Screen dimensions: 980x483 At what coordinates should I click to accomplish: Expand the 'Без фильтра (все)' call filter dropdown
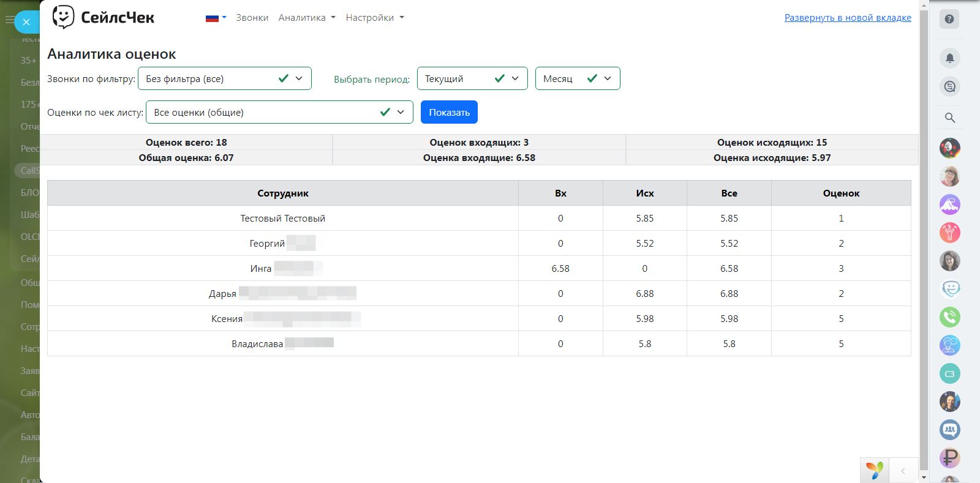(x=224, y=78)
